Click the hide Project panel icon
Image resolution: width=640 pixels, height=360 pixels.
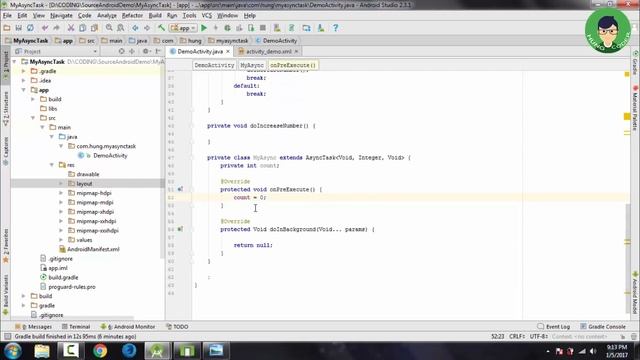(x=158, y=51)
